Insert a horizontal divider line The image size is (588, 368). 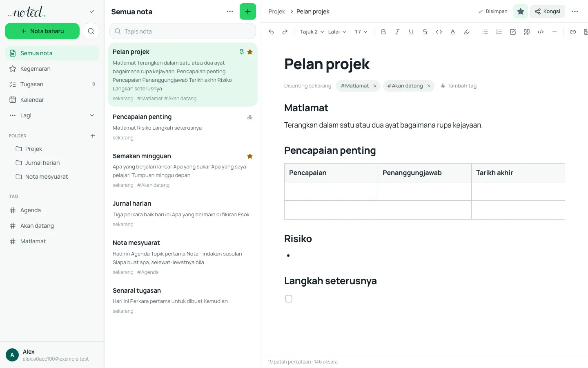(555, 32)
